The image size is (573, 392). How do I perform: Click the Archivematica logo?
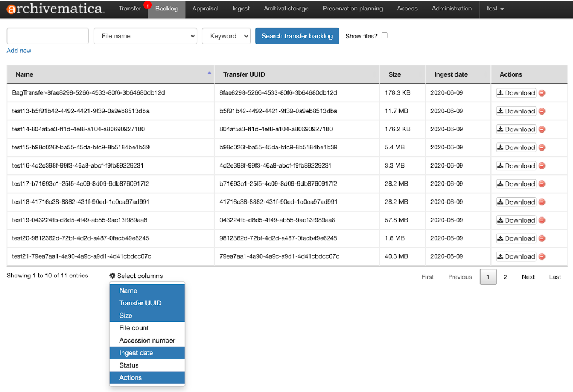(x=55, y=9)
